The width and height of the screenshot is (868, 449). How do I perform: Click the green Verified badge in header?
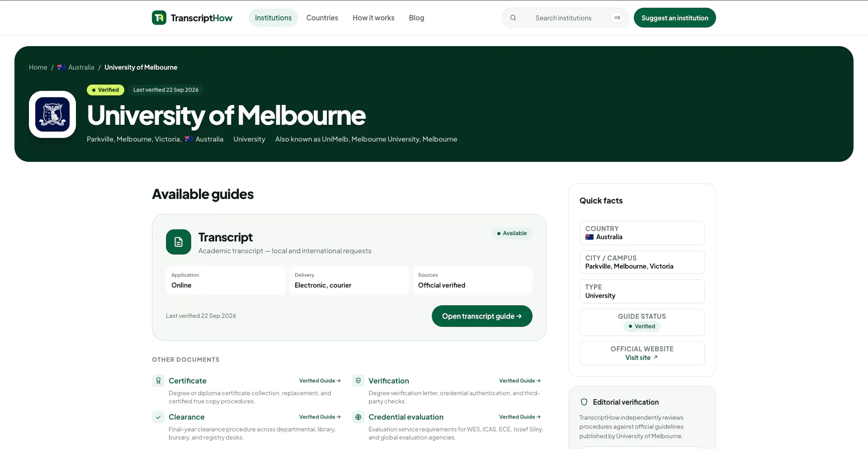pos(105,90)
